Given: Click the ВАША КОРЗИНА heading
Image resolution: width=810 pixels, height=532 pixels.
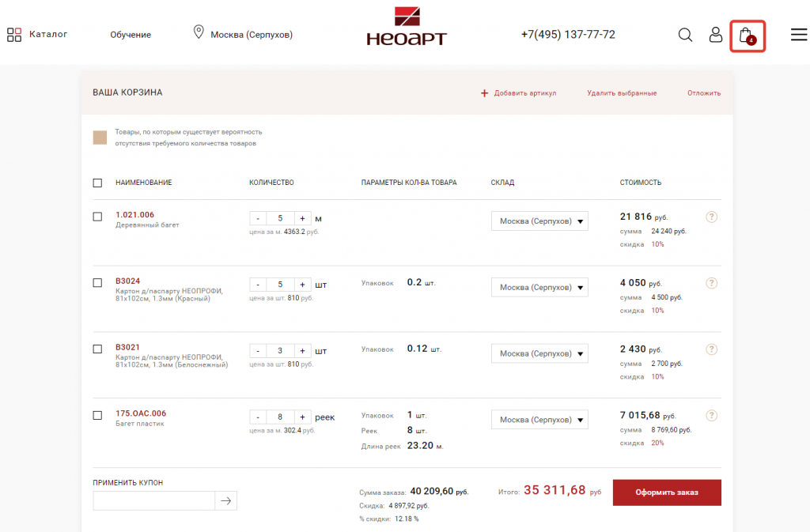Looking at the screenshot, I should click(x=127, y=92).
